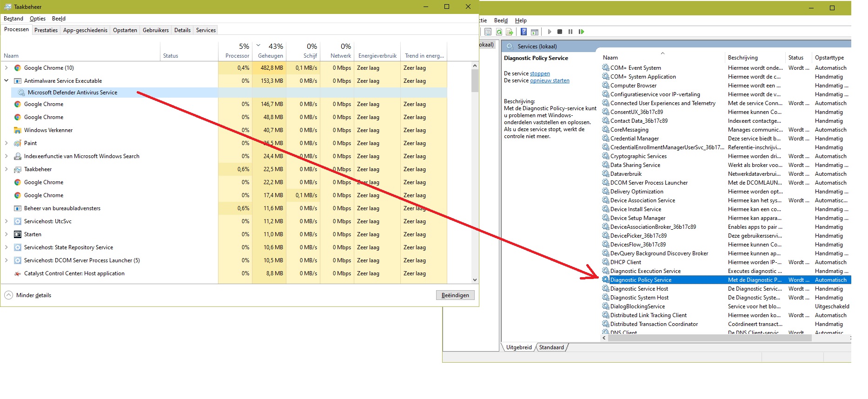Click the Beheer van bureaubladvensters icon
868x399 pixels.
[18, 208]
